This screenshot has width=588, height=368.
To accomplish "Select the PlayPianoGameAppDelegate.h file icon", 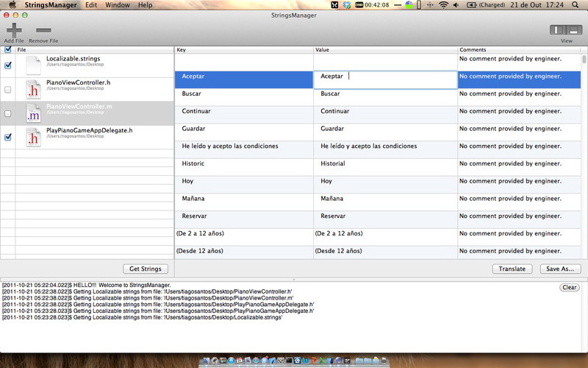I will point(33,138).
